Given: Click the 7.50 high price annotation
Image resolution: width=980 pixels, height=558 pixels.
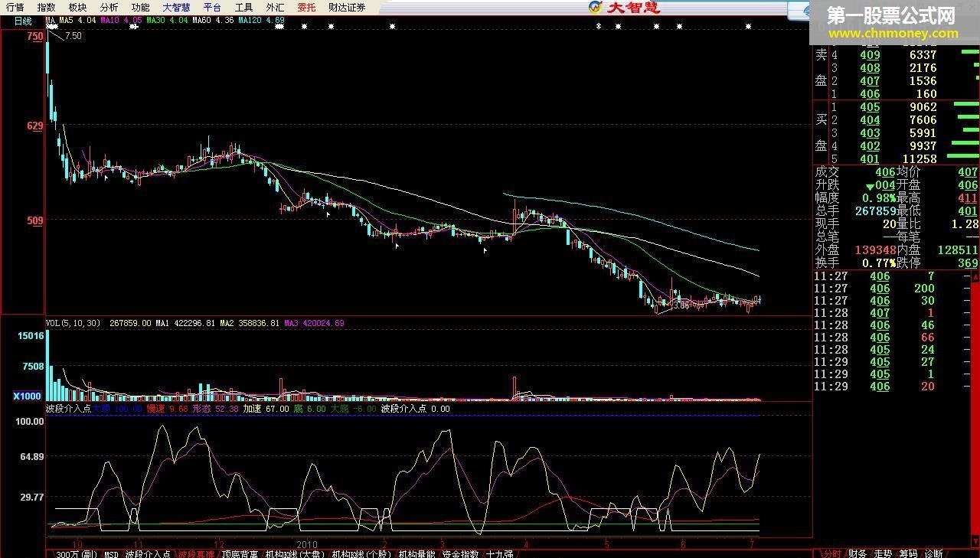Looking at the screenshot, I should [73, 36].
